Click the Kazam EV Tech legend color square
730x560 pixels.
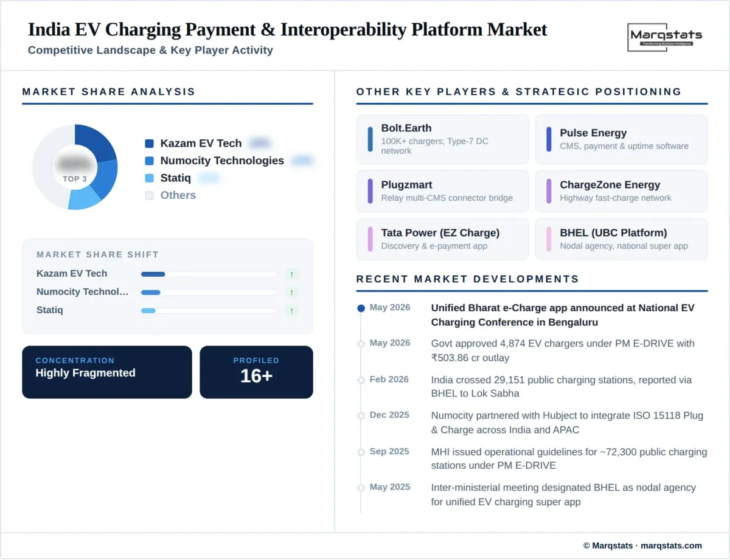pyautogui.click(x=150, y=143)
